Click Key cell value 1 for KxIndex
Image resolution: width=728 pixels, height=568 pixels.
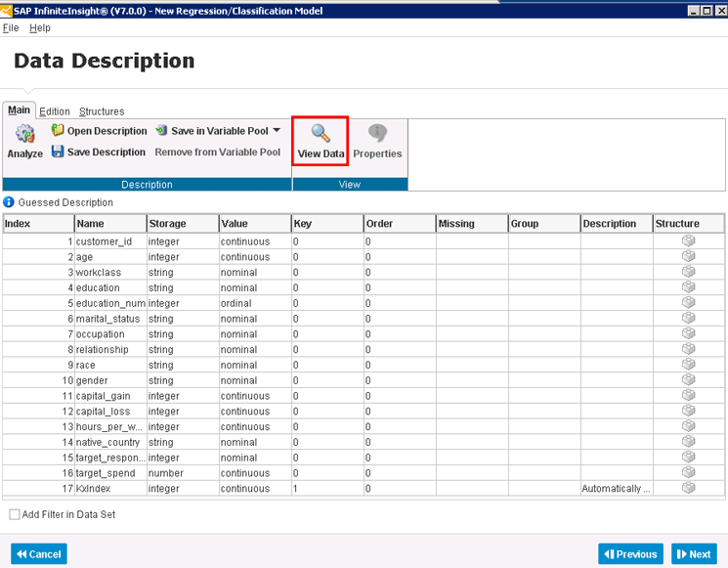point(327,489)
